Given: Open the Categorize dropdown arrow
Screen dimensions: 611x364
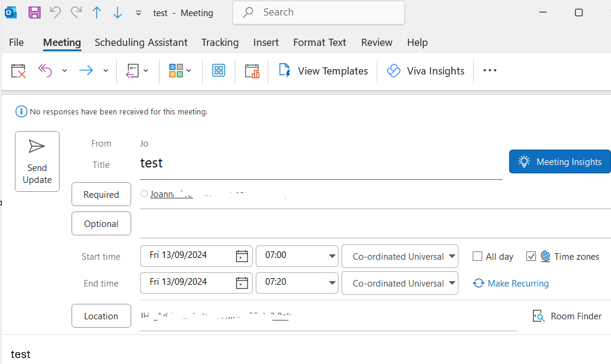Looking at the screenshot, I should coord(188,71).
